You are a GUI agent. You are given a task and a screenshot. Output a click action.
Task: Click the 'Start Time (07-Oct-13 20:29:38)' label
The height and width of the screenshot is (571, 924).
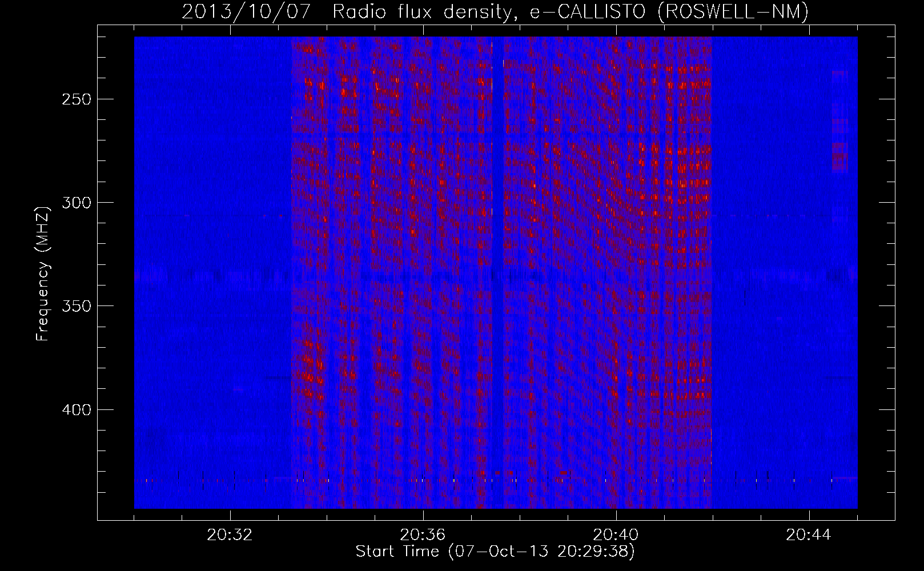coord(495,552)
